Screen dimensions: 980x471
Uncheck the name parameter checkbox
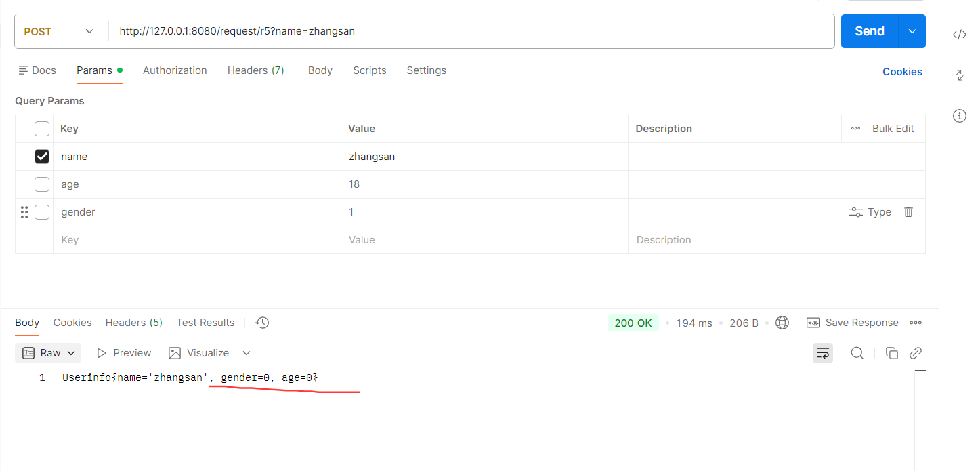[x=42, y=157]
